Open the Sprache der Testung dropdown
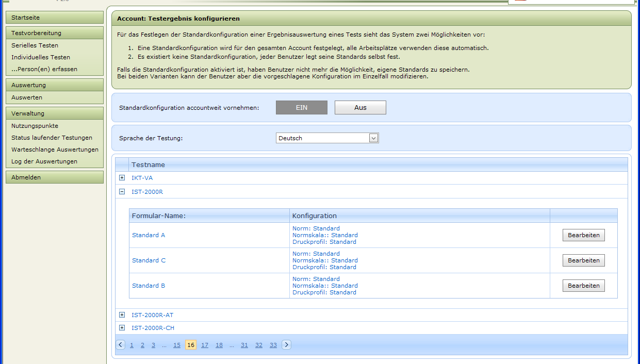The height and width of the screenshot is (364, 640). click(374, 138)
